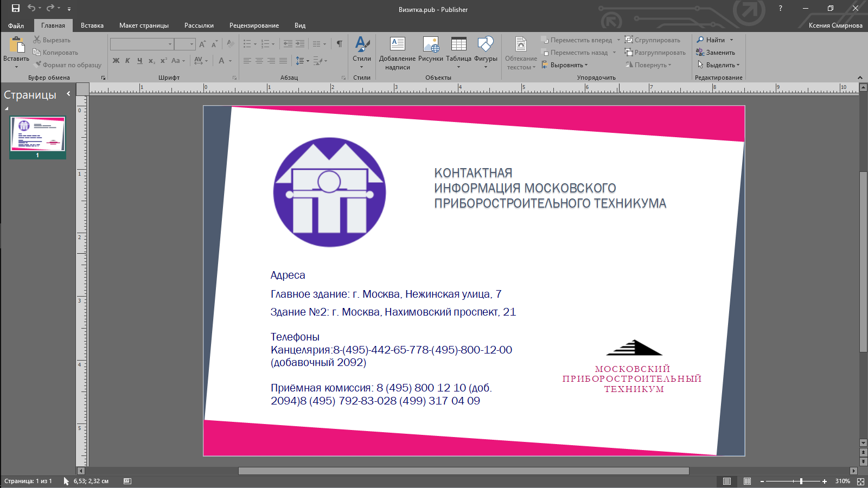Fit whole page icon in status bar
This screenshot has width=868, height=488.
point(860,481)
